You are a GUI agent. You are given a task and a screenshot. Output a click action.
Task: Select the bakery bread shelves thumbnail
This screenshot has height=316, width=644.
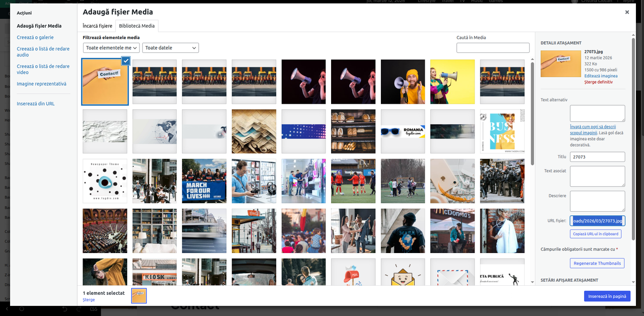[353, 131]
